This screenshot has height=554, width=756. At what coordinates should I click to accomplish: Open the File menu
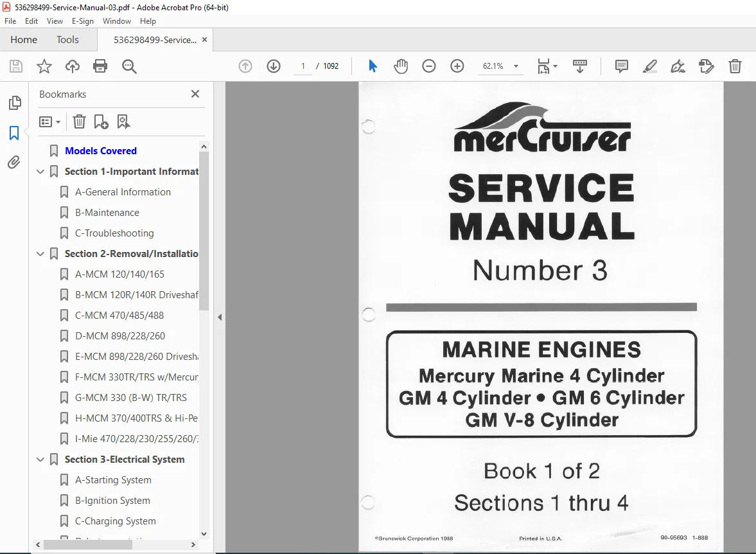(10, 21)
